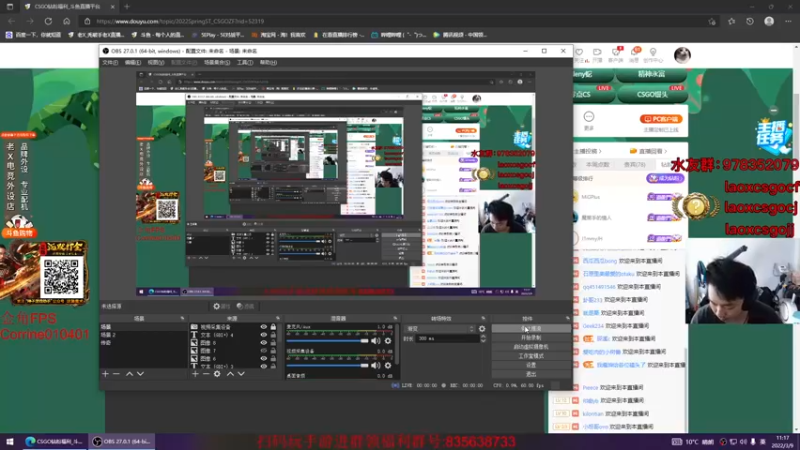Undock Scene Transitions panel via header icon

[x=483, y=318]
